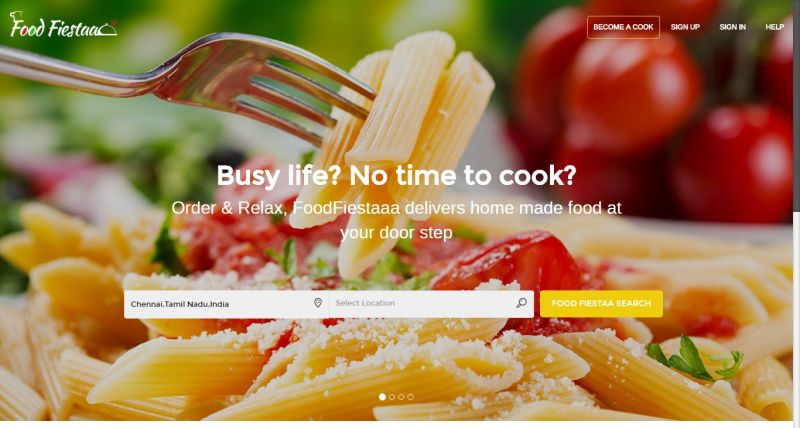Viewport: 800px width, 428px height.
Task: Click the 'Order & Relax' subtitle text
Action: (x=396, y=220)
